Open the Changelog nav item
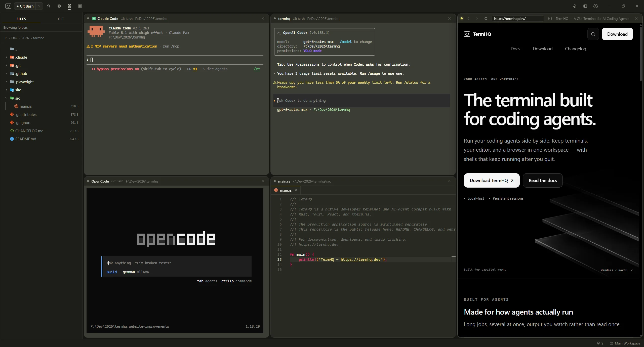Viewport: 644px width, 347px height. tap(576, 49)
